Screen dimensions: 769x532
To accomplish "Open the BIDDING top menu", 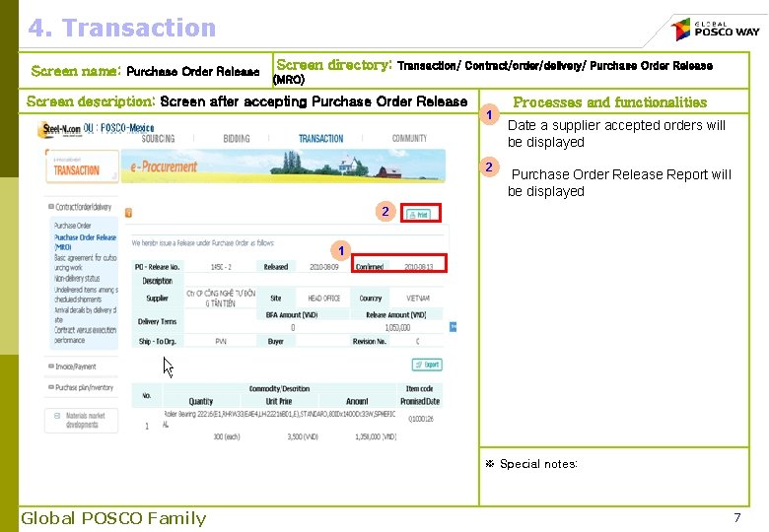I will click(x=237, y=139).
